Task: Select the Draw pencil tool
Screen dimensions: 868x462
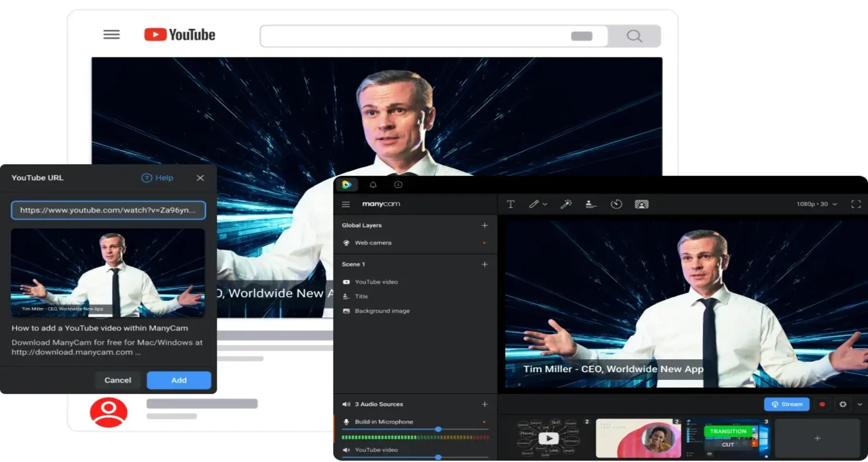Action: click(x=534, y=204)
